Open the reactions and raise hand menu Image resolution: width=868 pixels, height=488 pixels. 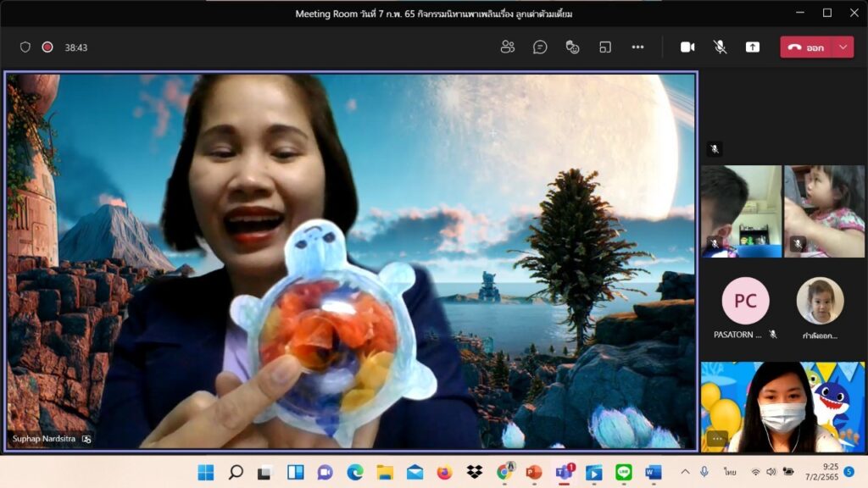coord(573,47)
